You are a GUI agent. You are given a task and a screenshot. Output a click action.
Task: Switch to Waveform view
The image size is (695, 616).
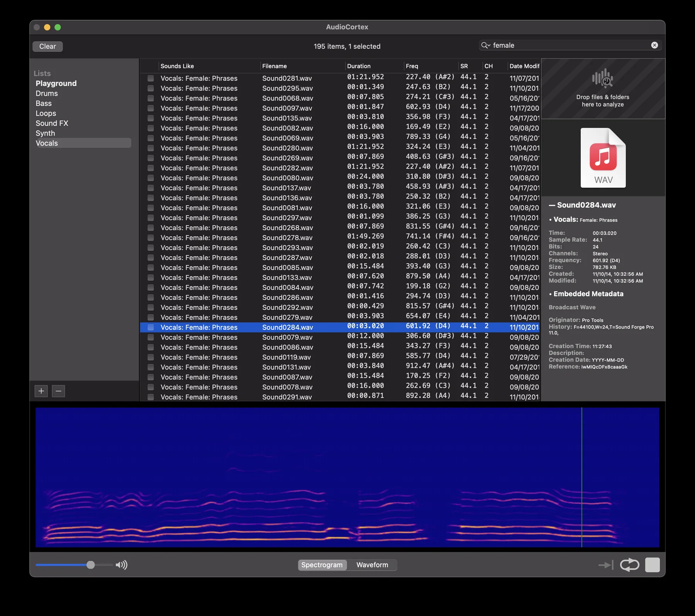(372, 565)
